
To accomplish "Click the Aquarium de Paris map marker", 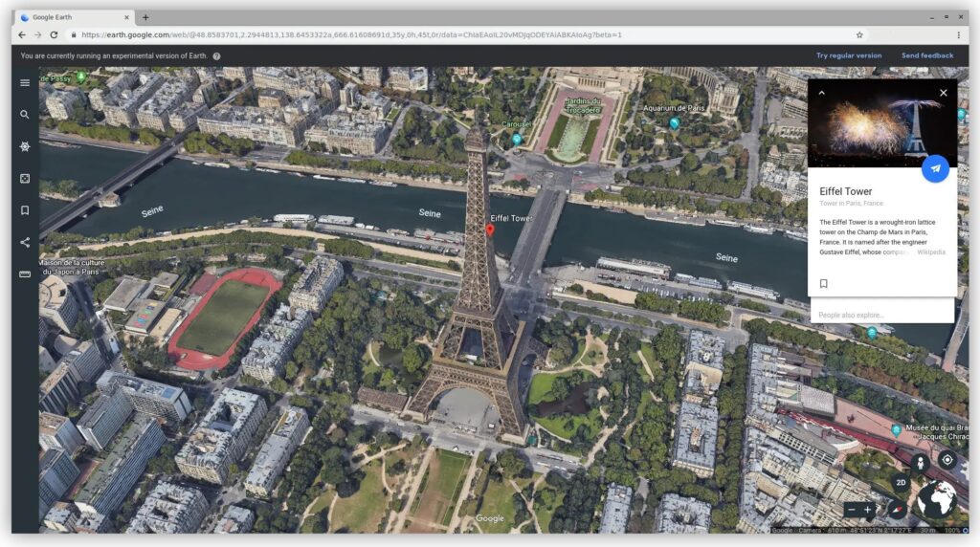I will [x=675, y=123].
